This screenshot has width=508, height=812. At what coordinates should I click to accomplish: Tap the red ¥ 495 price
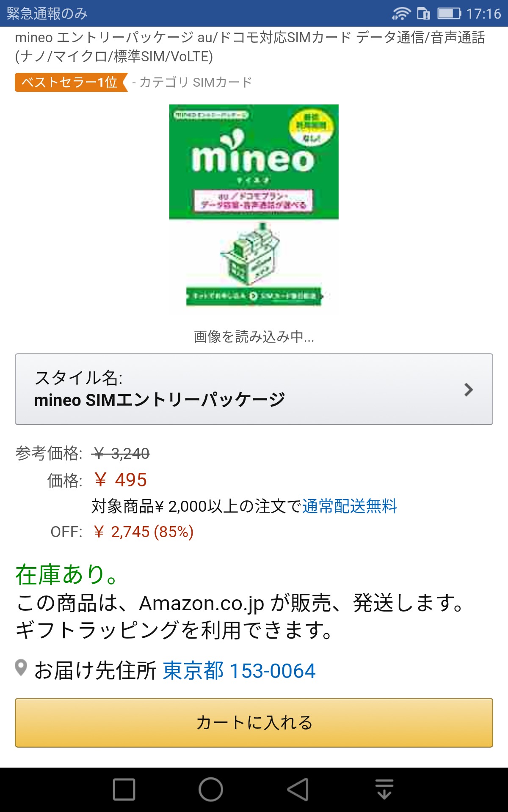[121, 480]
